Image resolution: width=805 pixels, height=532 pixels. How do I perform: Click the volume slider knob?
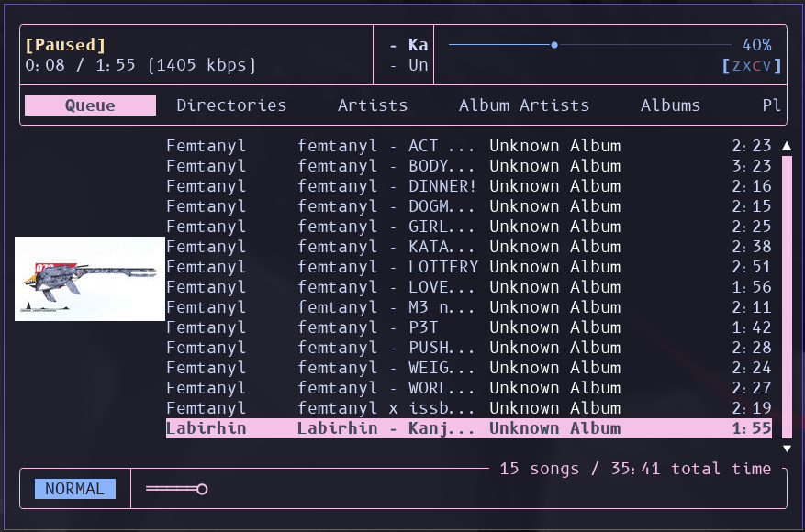tap(554, 45)
